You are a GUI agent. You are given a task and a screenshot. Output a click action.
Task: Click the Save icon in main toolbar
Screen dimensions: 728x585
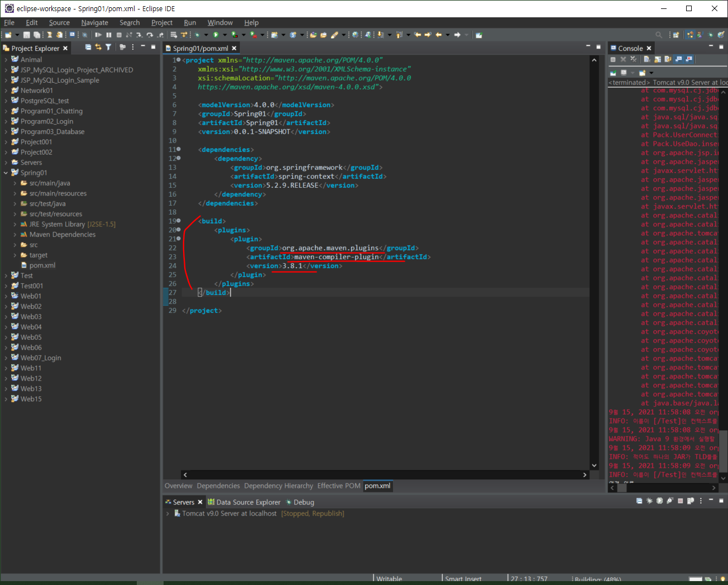coord(26,35)
